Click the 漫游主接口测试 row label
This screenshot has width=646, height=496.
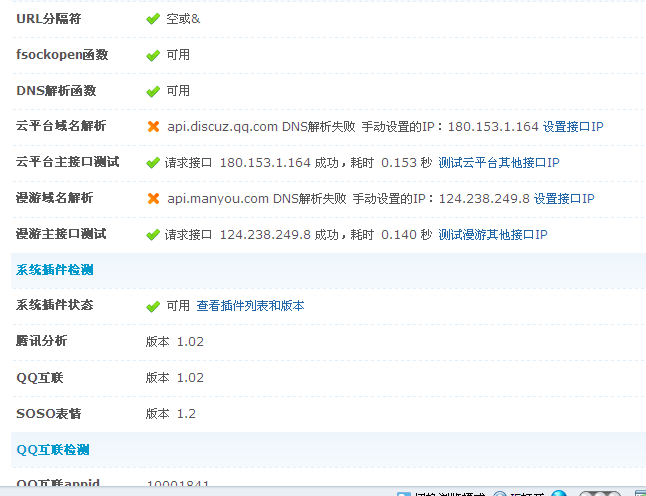pyautogui.click(x=61, y=234)
